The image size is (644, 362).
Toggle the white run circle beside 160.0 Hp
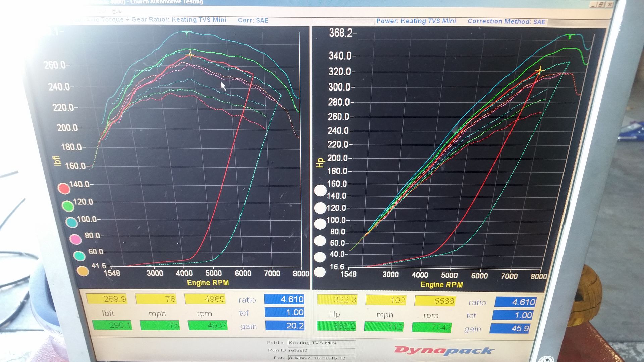click(320, 190)
